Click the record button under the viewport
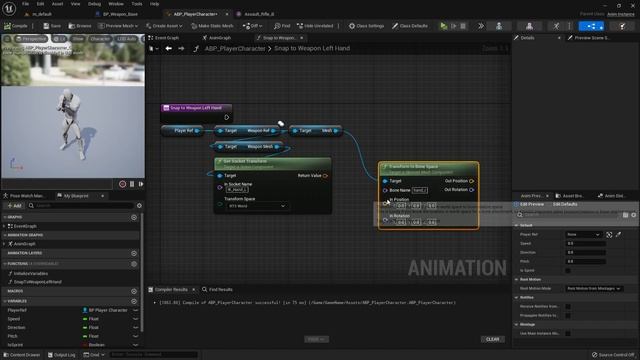This screenshot has width=640, height=360. [x=122, y=184]
